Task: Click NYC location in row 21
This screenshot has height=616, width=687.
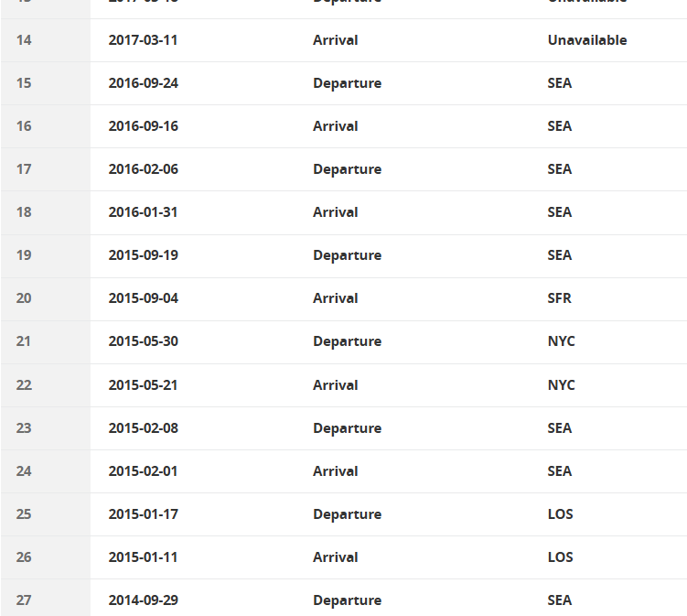Action: (x=562, y=341)
